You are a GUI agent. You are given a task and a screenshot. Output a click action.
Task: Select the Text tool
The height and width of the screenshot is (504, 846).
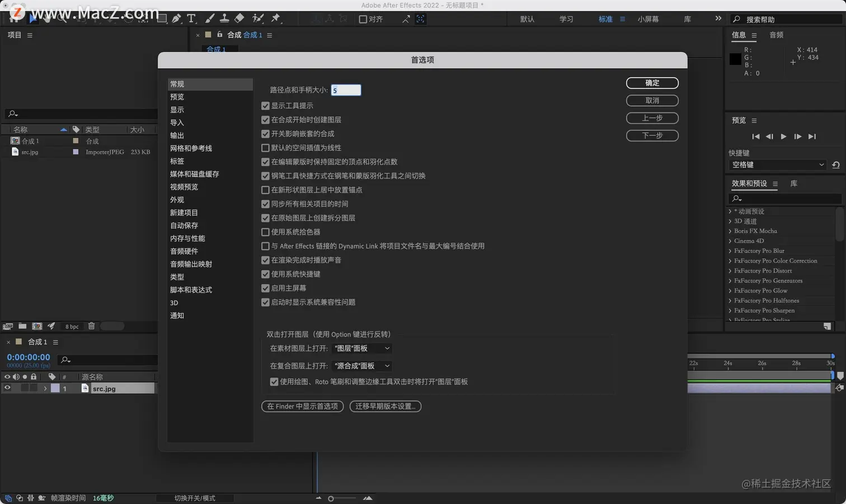tap(191, 18)
